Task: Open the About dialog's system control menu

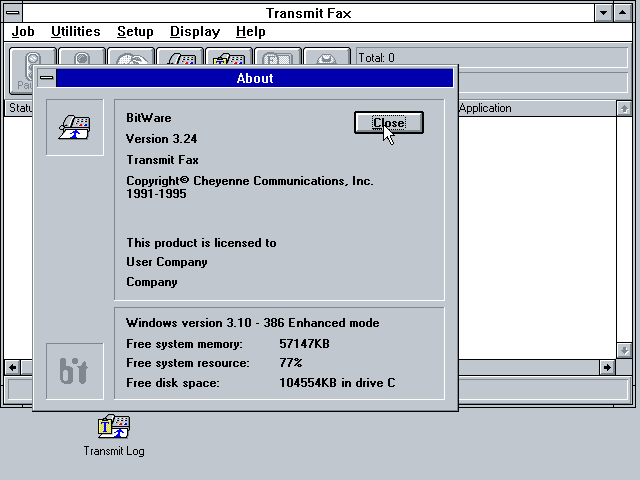Action: click(x=47, y=78)
